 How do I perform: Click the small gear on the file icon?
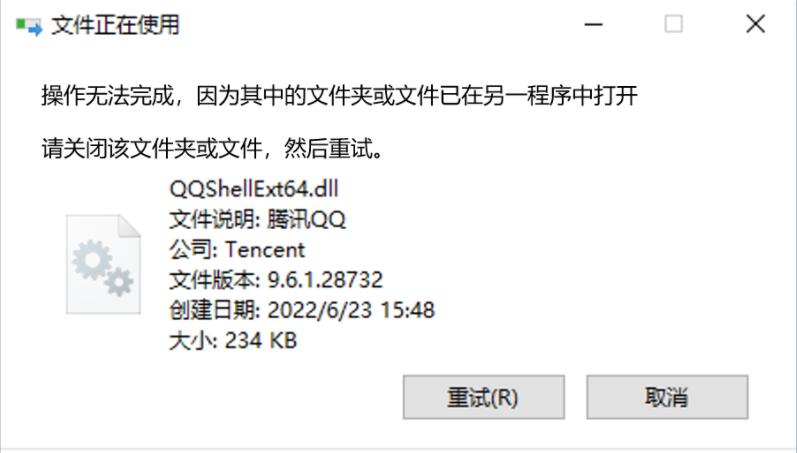(119, 282)
